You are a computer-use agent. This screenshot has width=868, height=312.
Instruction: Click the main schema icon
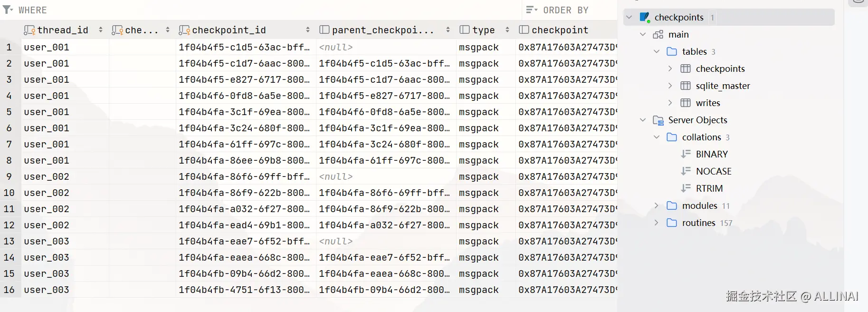(658, 35)
